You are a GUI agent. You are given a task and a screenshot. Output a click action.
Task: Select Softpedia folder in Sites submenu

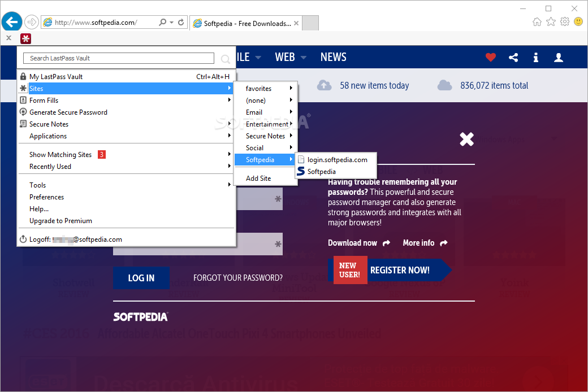pos(266,160)
